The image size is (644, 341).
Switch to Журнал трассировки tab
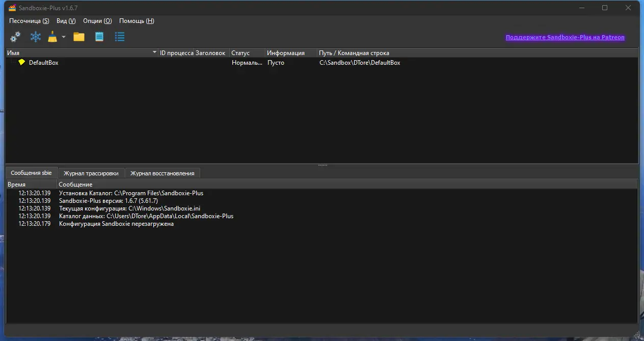91,173
